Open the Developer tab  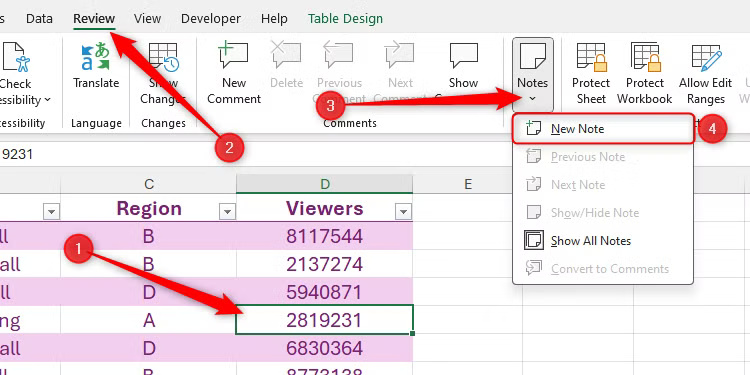coord(211,19)
